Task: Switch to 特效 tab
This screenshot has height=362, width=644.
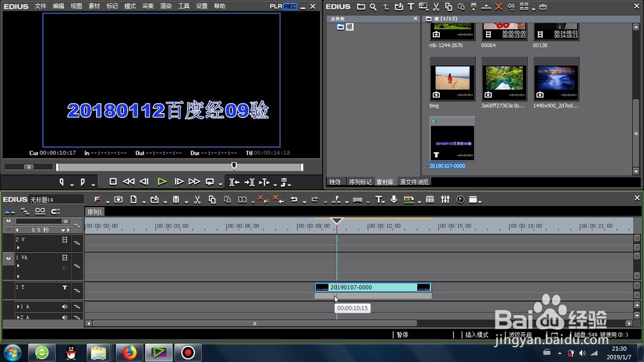Action: coord(335,182)
